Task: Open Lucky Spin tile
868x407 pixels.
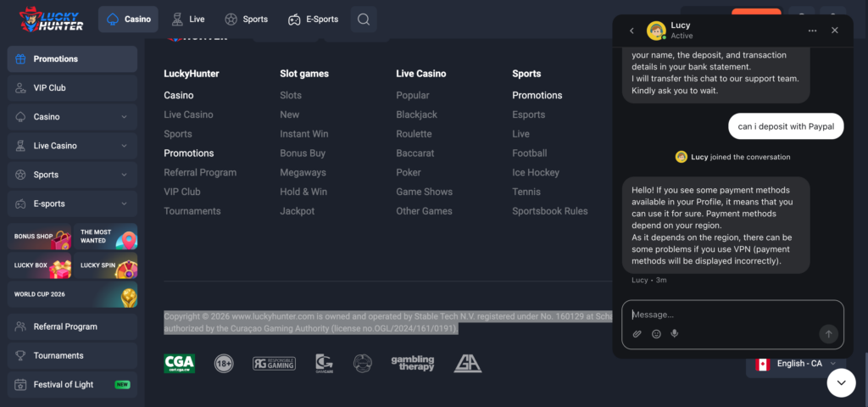Action: pyautogui.click(x=106, y=265)
